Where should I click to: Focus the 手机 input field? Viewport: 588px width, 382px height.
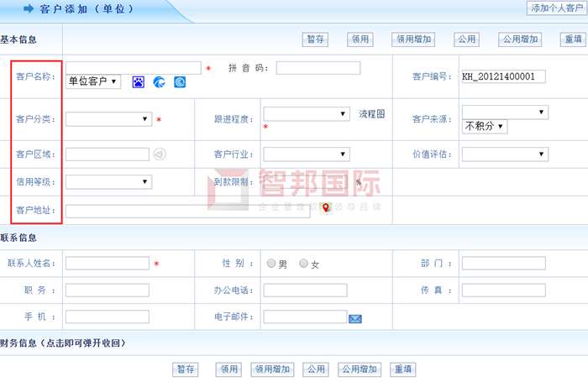(108, 317)
